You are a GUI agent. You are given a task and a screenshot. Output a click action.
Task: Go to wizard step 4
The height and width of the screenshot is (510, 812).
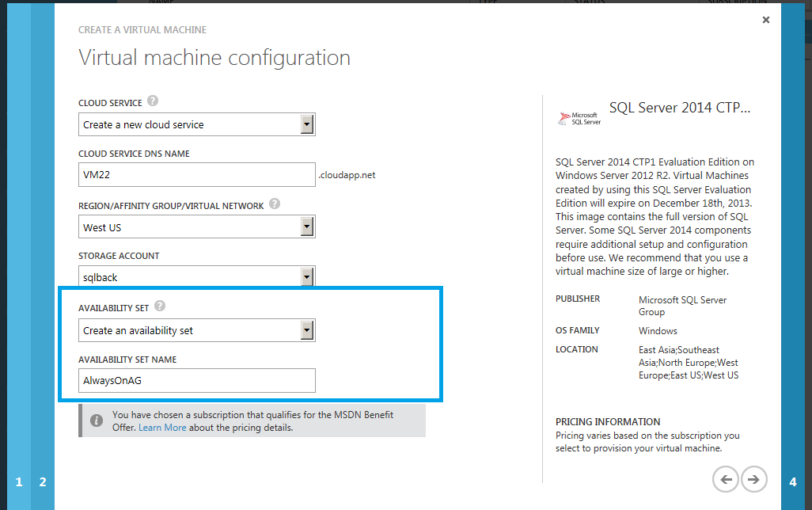[x=793, y=481]
